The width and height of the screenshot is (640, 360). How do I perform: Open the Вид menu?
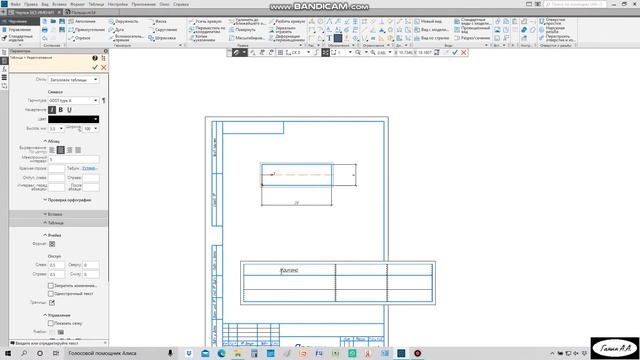click(x=45, y=4)
